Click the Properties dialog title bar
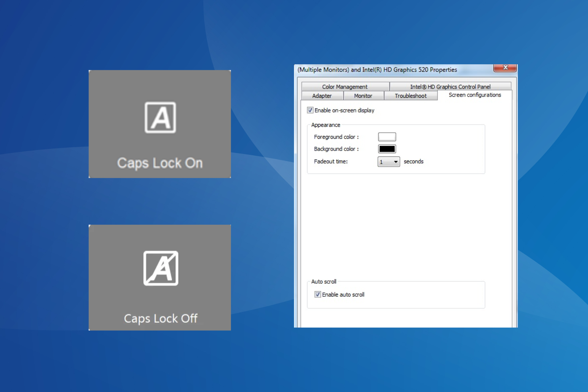 [x=377, y=70]
